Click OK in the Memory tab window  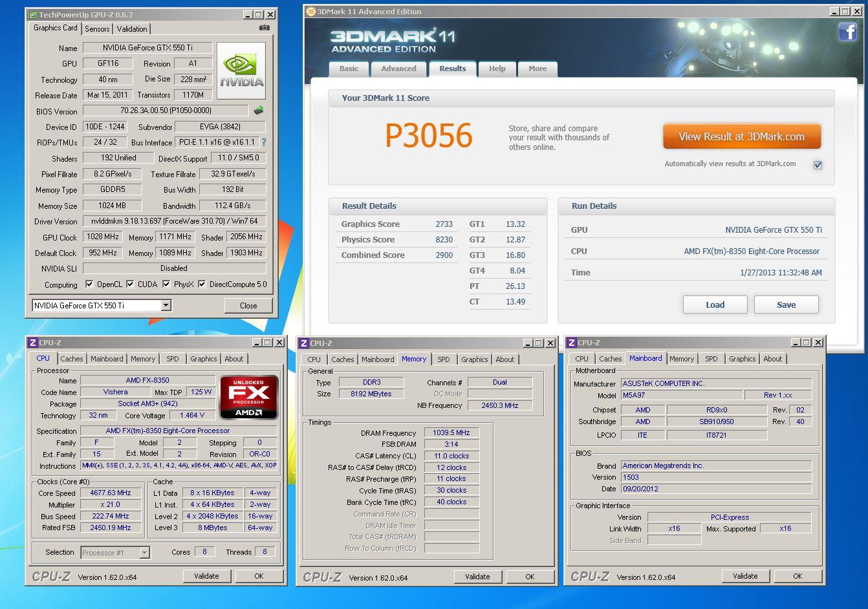(x=530, y=577)
